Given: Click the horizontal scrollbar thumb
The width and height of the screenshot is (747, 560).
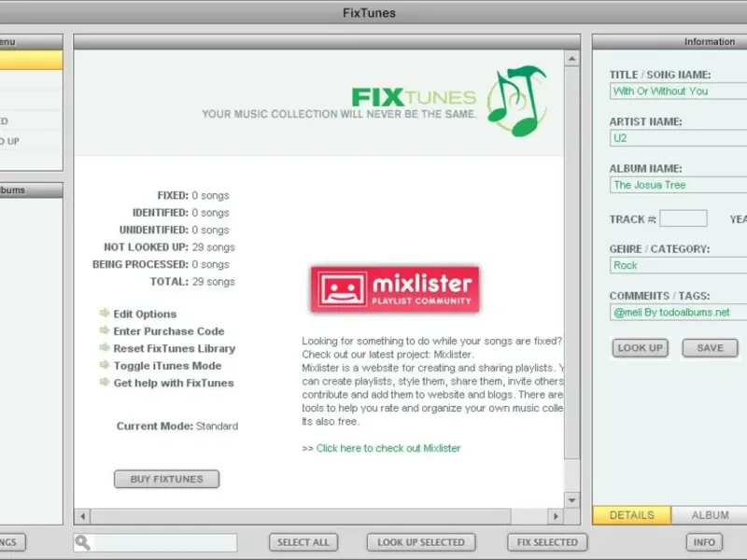Looking at the screenshot, I should pos(301,516).
